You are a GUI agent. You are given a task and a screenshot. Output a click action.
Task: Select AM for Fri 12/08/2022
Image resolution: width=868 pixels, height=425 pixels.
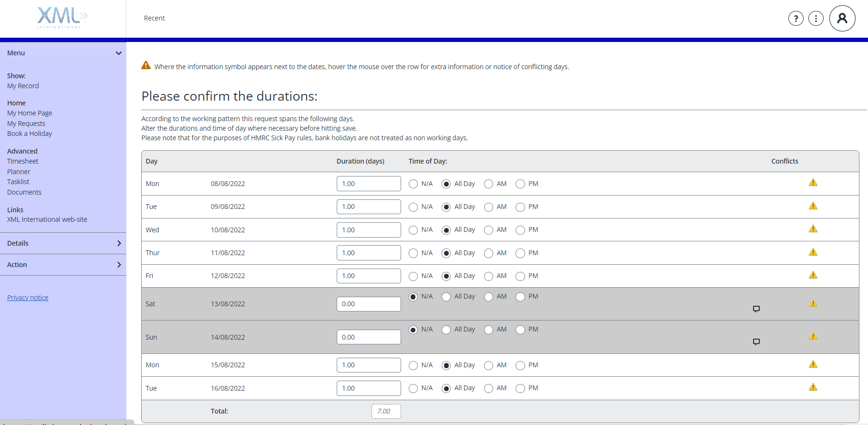[x=488, y=276]
